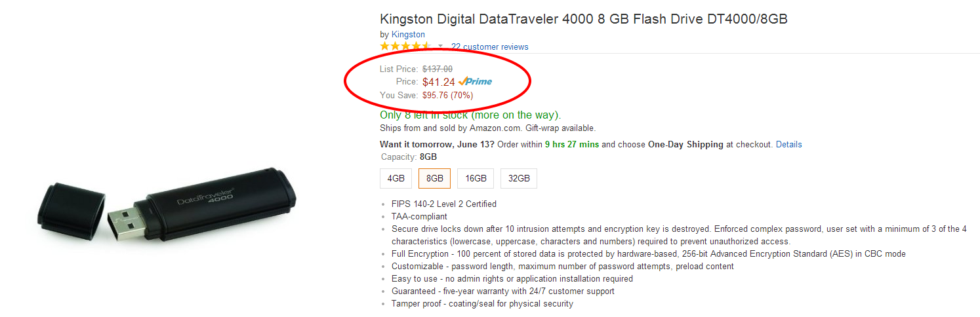This screenshot has height=317, width=980.
Task: Pick the 32GB capacity option
Action: pyautogui.click(x=519, y=178)
